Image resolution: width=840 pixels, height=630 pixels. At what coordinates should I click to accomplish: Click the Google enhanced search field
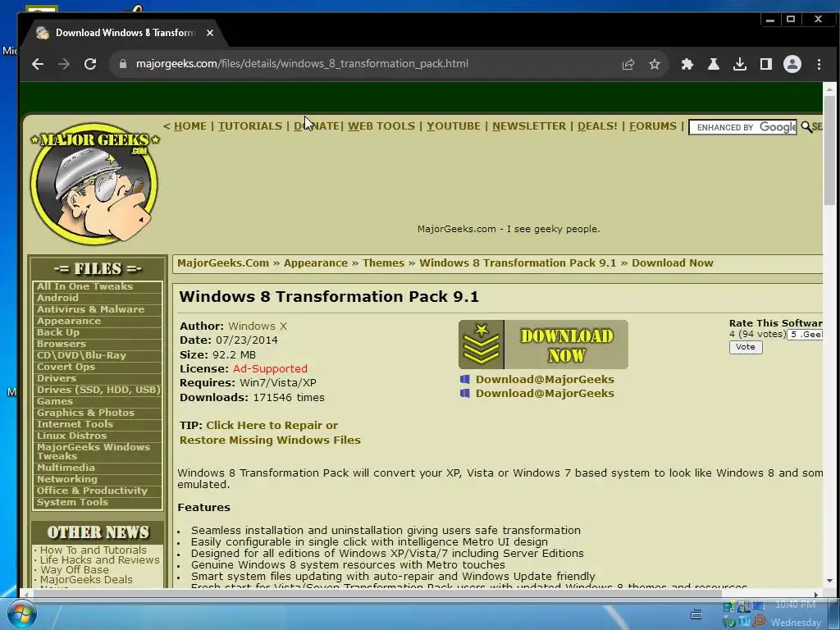[743, 127]
